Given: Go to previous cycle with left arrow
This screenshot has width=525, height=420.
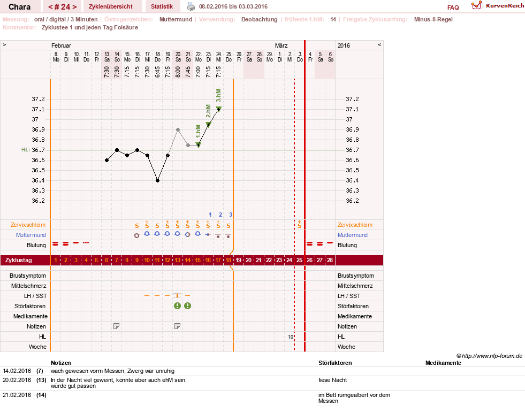Looking at the screenshot, I should tap(50, 7).
